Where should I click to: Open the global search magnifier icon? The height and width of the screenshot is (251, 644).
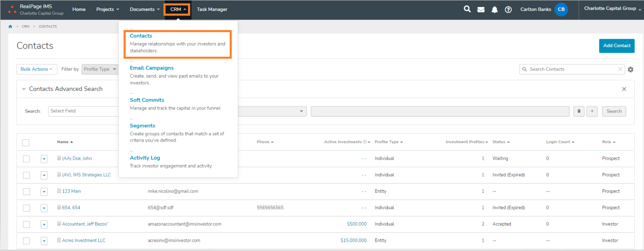467,9
